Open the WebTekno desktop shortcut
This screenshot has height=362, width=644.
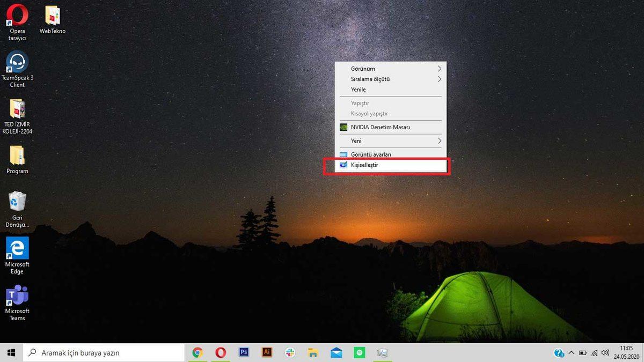pos(52,15)
